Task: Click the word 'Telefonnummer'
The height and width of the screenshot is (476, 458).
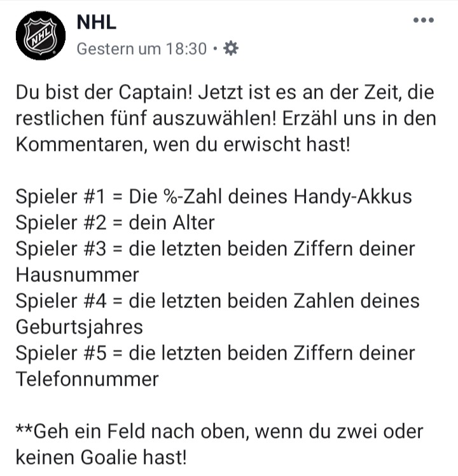Action: pos(87,379)
